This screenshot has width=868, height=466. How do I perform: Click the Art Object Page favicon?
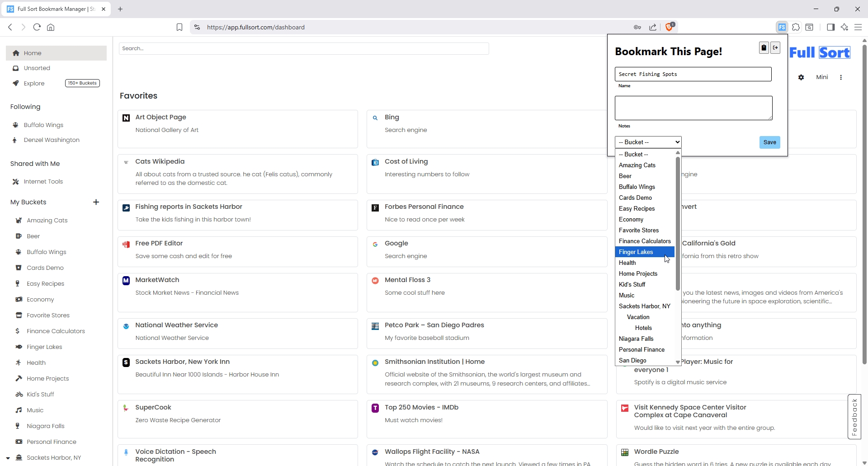126,118
